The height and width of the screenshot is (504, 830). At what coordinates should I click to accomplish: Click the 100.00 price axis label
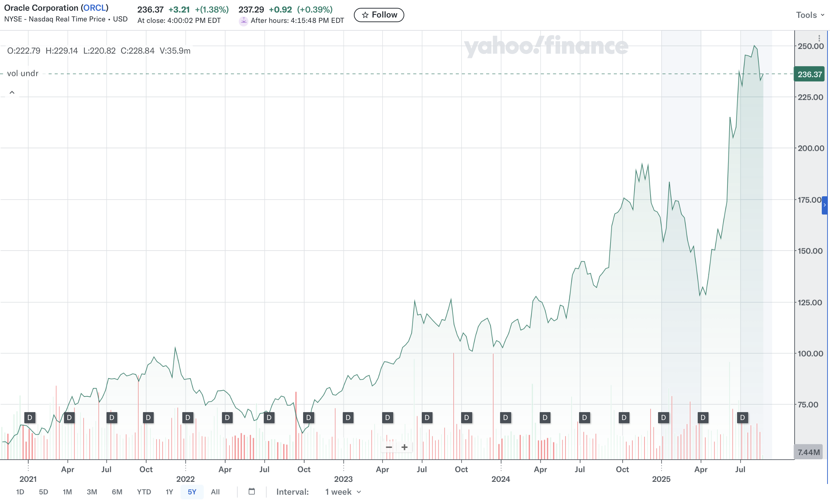pyautogui.click(x=811, y=354)
